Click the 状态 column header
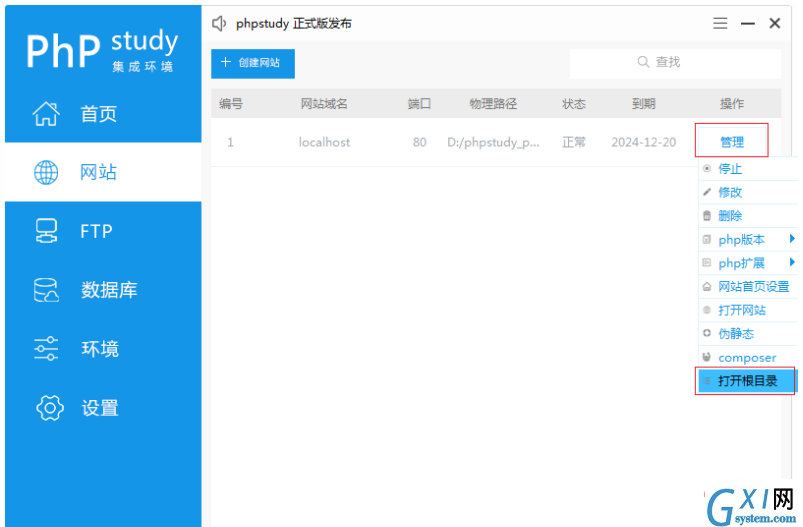Screen dimensions: 803x527 574,103
